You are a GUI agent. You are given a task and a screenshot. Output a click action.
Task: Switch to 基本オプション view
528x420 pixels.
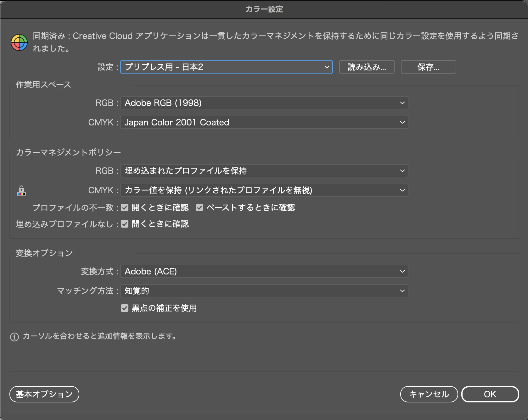click(44, 394)
